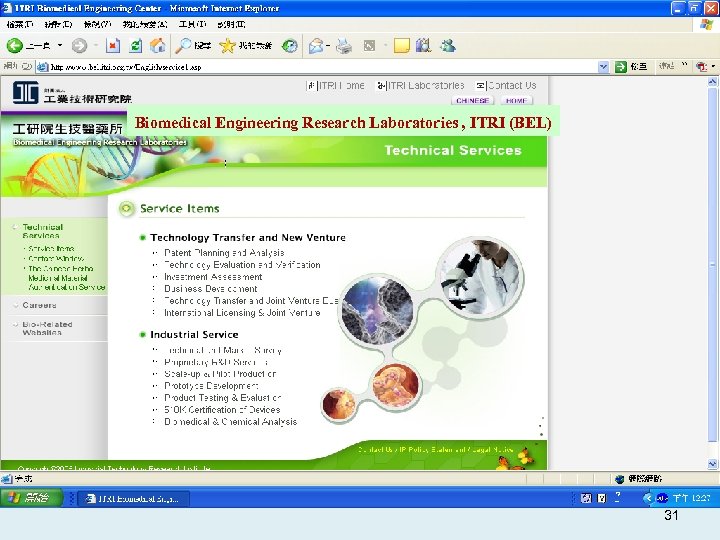Open the Back button history dropdown arrow
Viewport: 720px width, 540px height.
[x=60, y=45]
